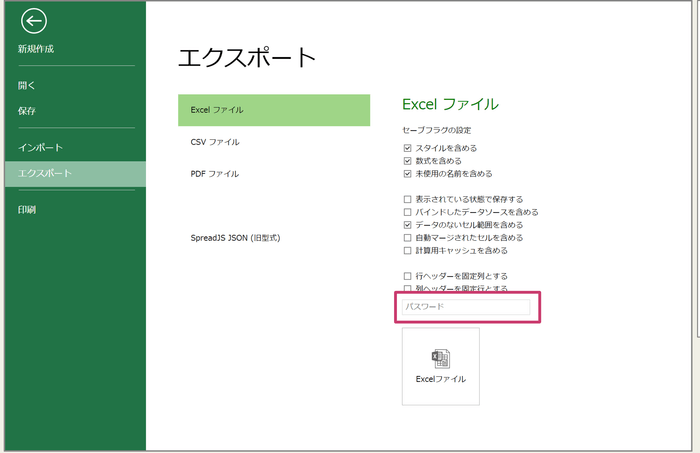Enable 行ヘッダーを固定列とする checkbox
The image size is (700, 453).
407,275
